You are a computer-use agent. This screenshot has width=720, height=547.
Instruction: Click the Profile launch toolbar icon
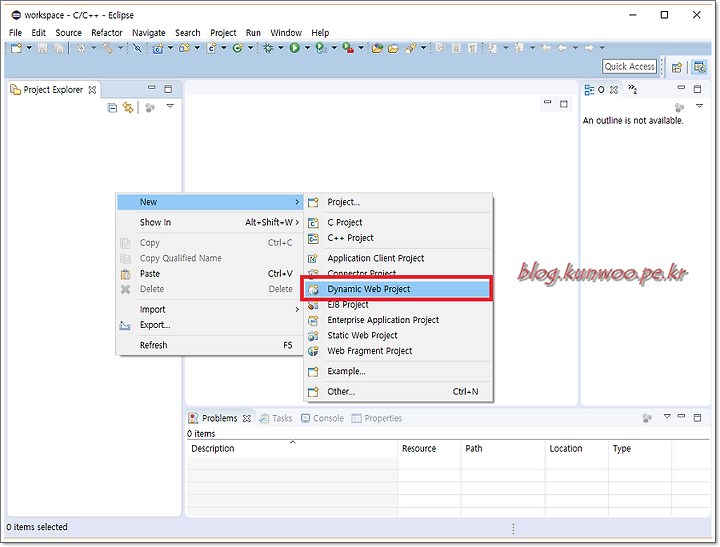click(x=321, y=48)
